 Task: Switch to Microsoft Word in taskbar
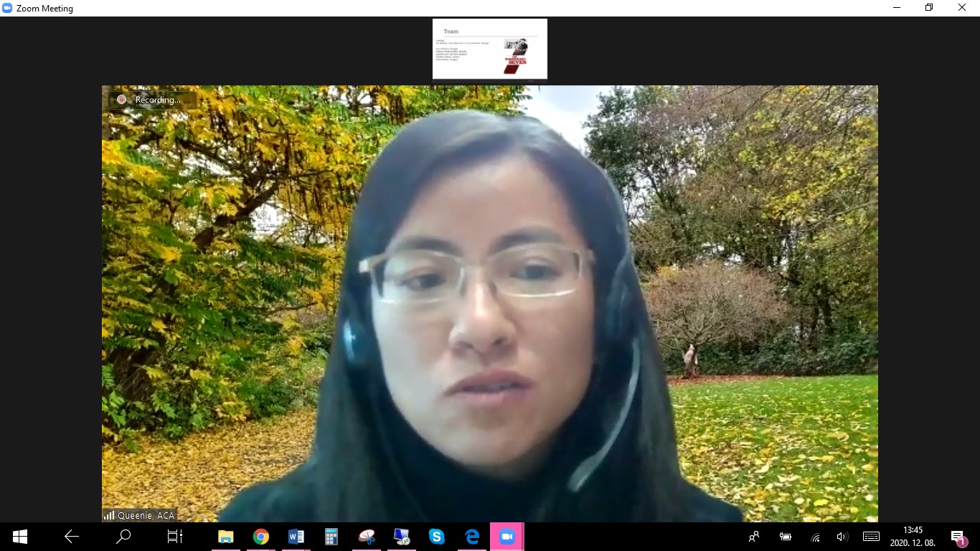[296, 537]
